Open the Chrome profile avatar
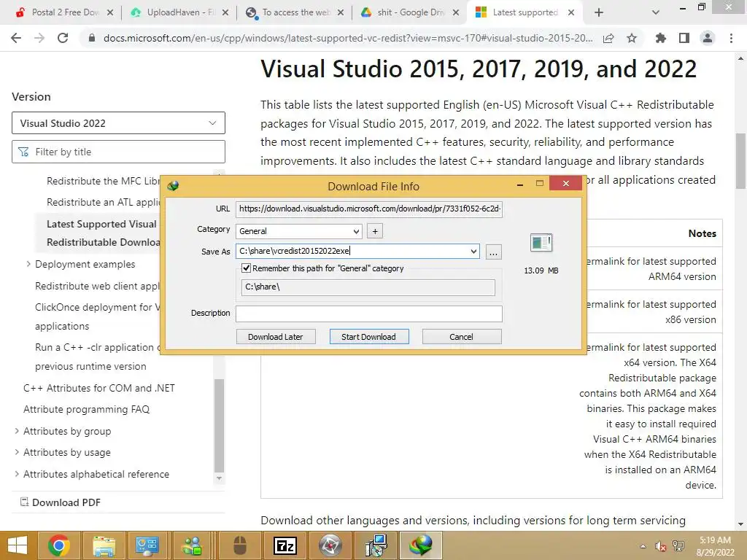This screenshot has width=747, height=560. tap(708, 38)
